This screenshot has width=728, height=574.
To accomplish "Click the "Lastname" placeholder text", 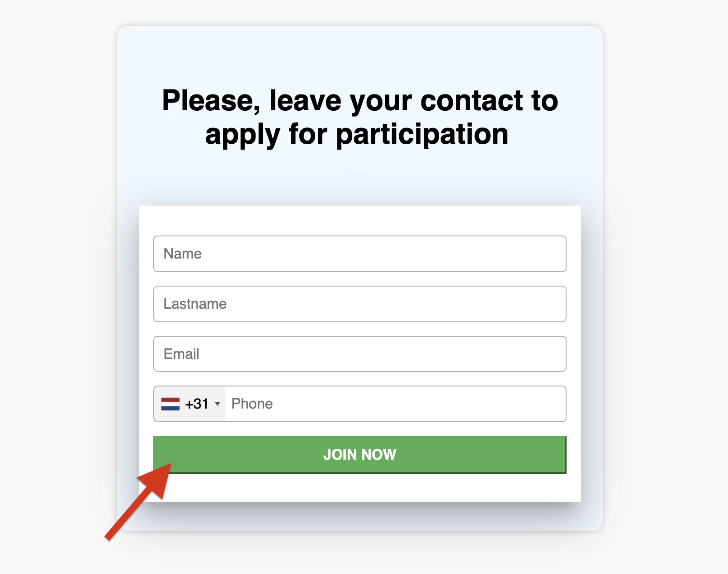I will (195, 304).
